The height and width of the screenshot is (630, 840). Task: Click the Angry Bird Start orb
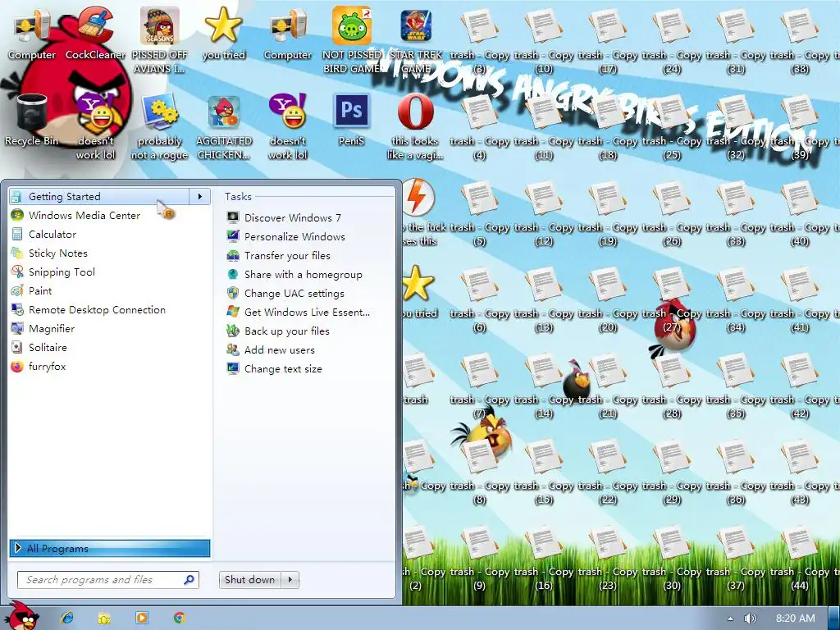coord(22,617)
